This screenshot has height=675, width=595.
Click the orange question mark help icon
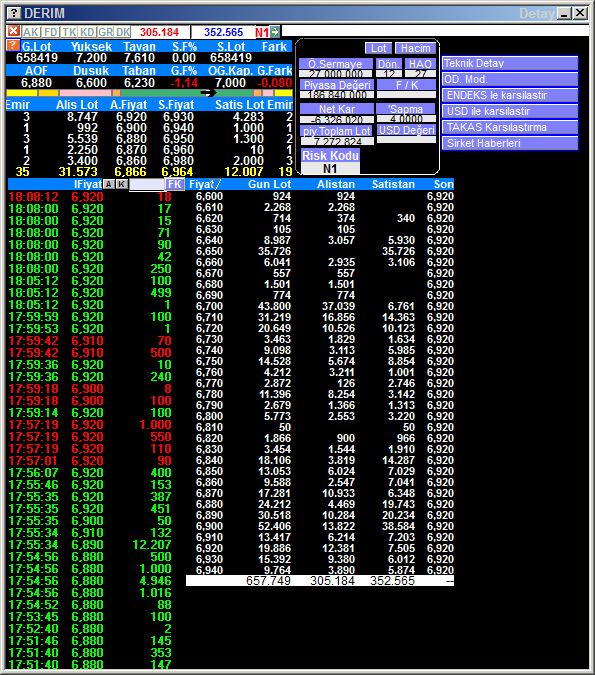pyautogui.click(x=12, y=46)
